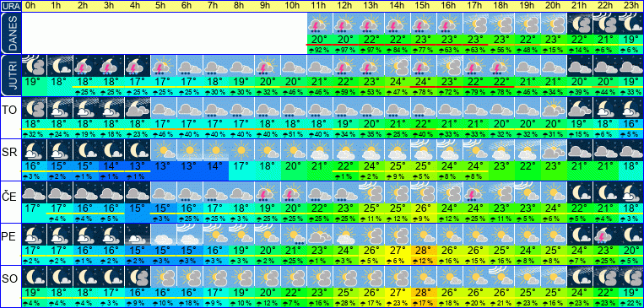Viewport: 644px width, 308px height.
Task: Click the windy cloud icon for SO at 18h
Action: pos(501,277)
